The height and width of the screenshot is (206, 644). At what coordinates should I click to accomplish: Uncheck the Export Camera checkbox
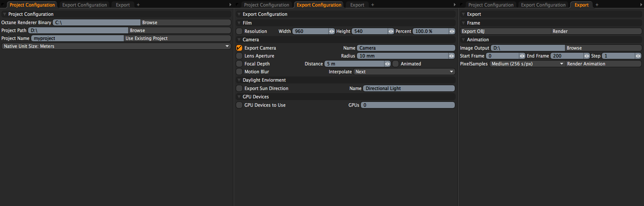(239, 48)
